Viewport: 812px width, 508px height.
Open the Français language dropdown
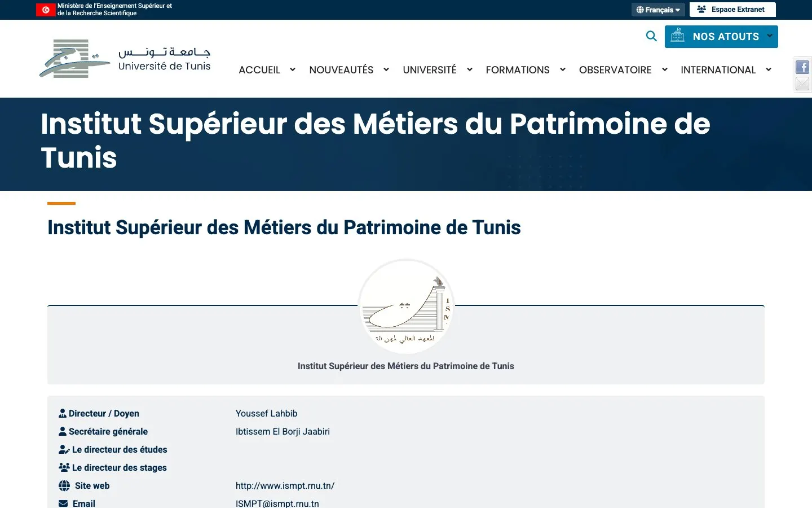(658, 10)
